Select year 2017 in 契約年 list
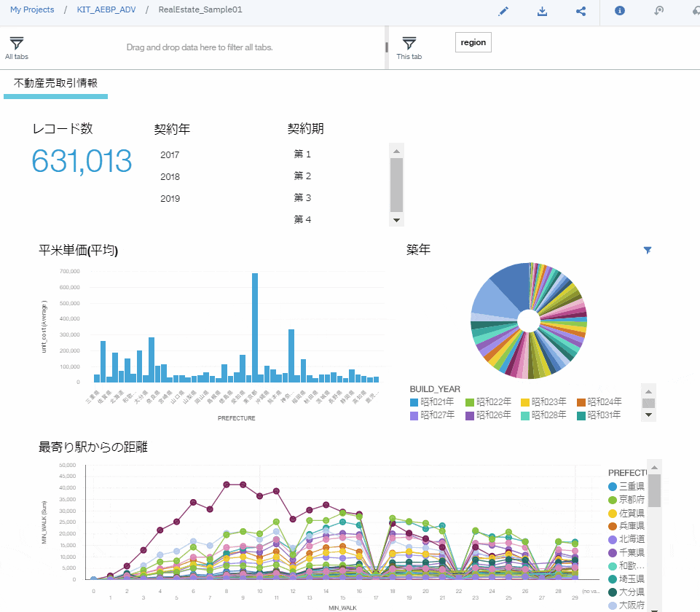The height and width of the screenshot is (612, 700). [x=170, y=155]
